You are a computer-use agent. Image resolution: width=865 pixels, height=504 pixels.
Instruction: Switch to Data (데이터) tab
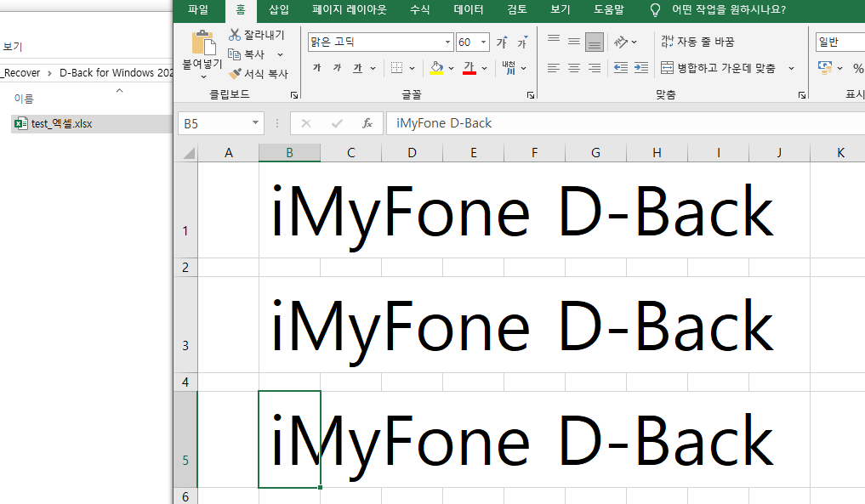469,9
